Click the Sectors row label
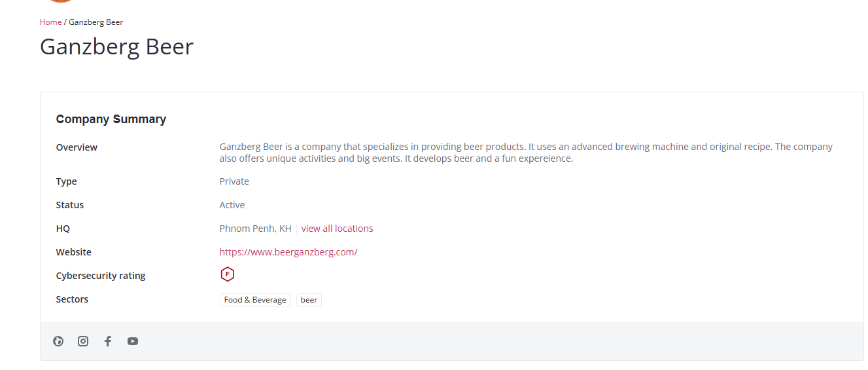868x370 pixels. [x=72, y=299]
